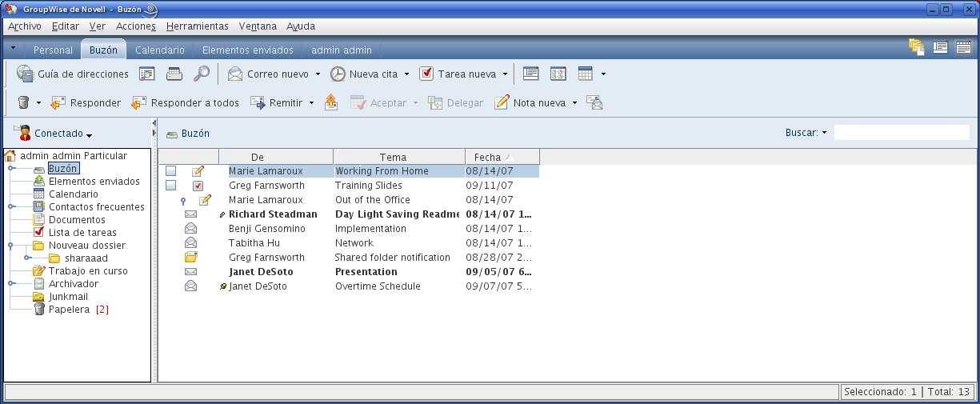This screenshot has height=404, width=980.
Task: Switch to the details list view icon
Action: [x=530, y=74]
